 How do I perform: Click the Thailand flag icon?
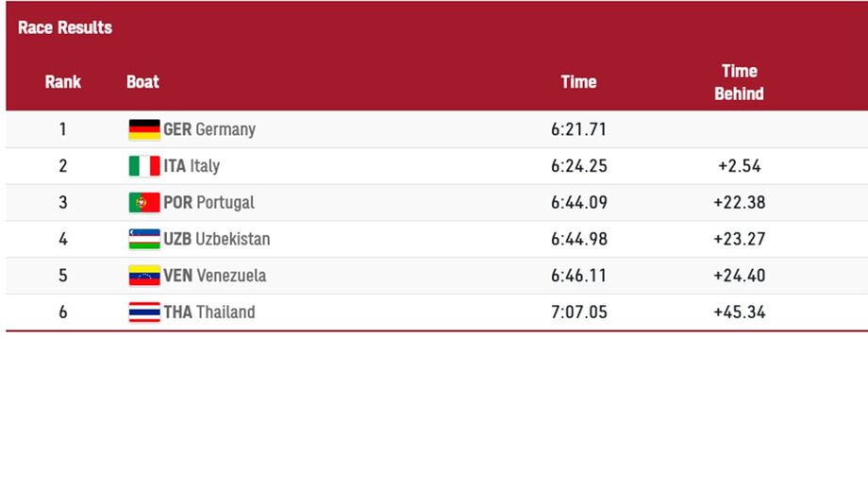[x=144, y=312]
